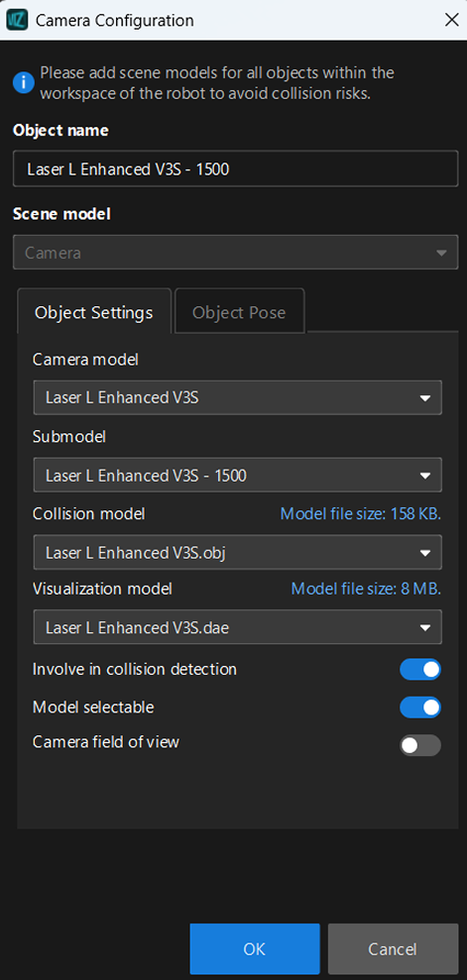Click the 'Object name' label

[60, 131]
